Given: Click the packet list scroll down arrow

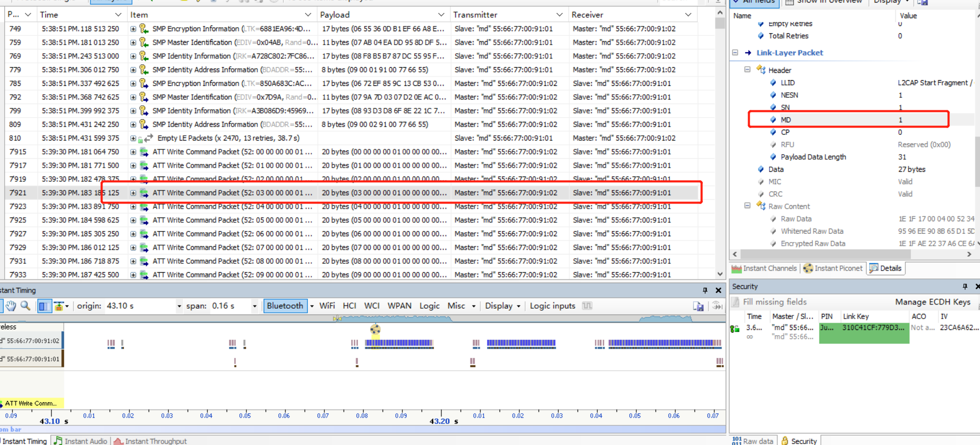Looking at the screenshot, I should 720,274.
